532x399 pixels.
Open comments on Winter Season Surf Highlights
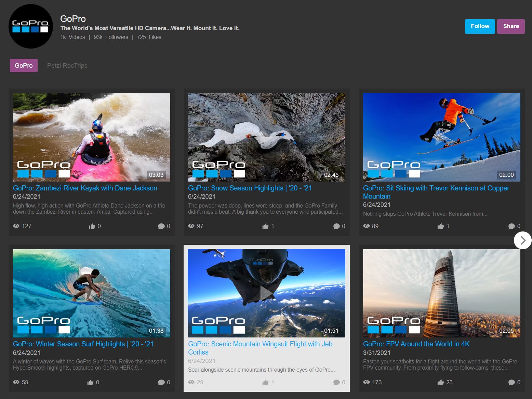pyautogui.click(x=161, y=383)
